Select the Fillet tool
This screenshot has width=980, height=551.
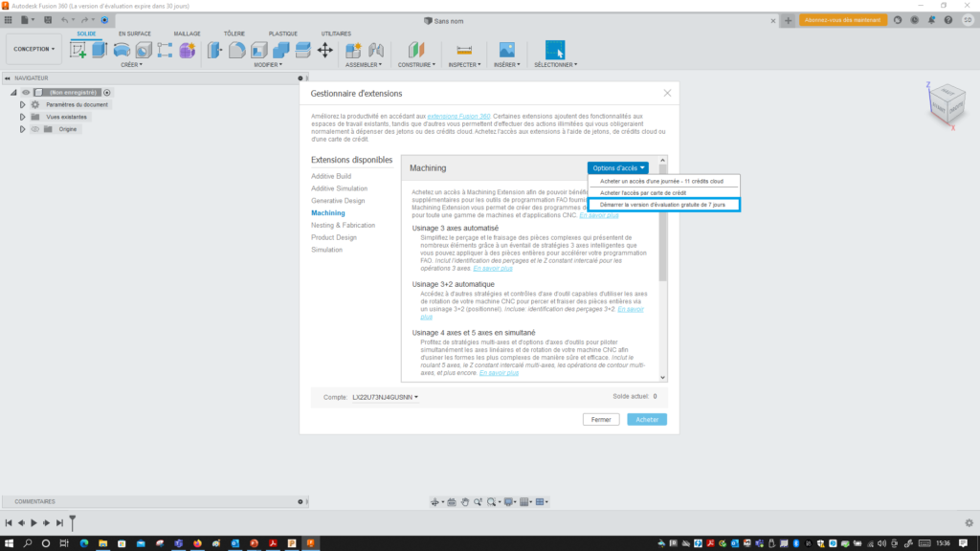237,50
